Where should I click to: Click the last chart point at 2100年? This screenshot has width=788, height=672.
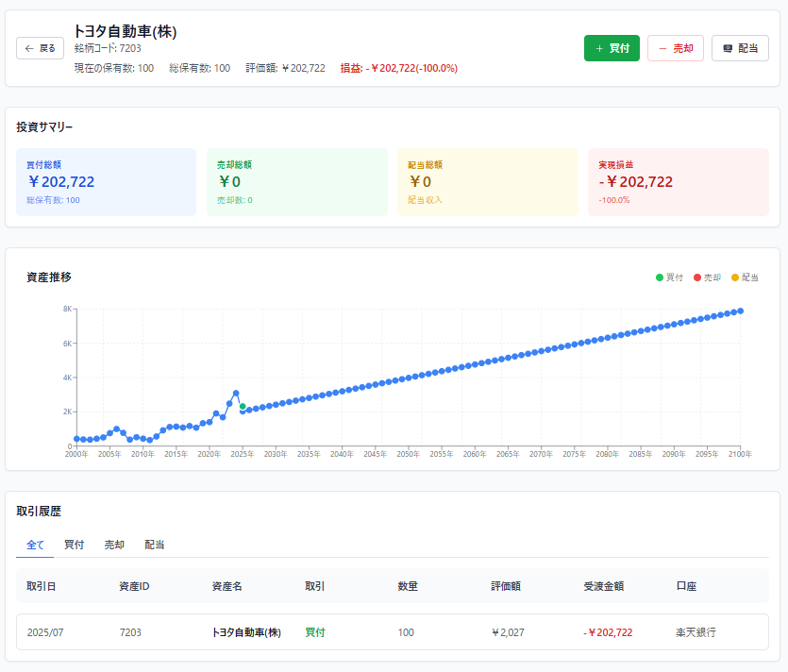pyautogui.click(x=740, y=311)
